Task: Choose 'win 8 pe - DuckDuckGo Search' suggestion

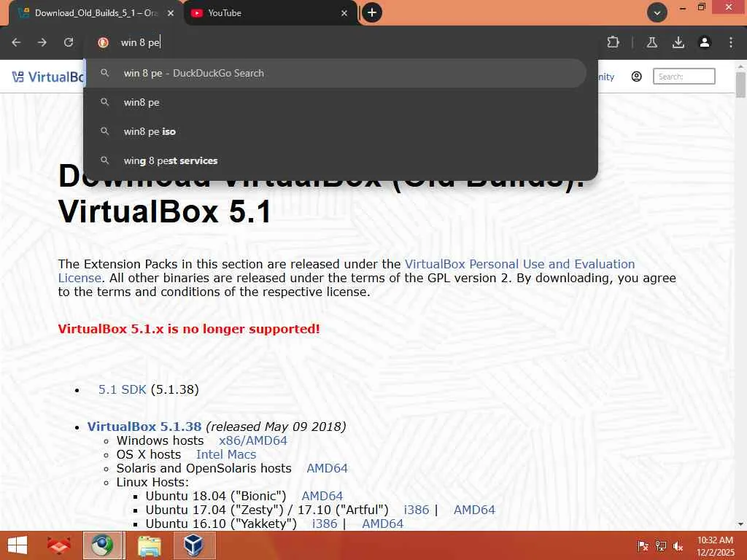Action: click(x=336, y=74)
